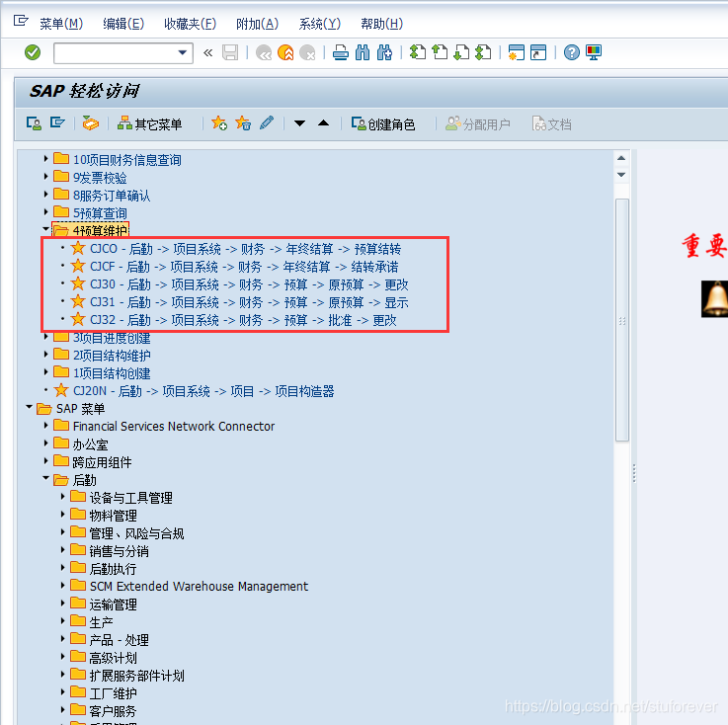This screenshot has width=728, height=725.
Task: Select the CJ31 原预算 显示 favorite
Action: [249, 302]
